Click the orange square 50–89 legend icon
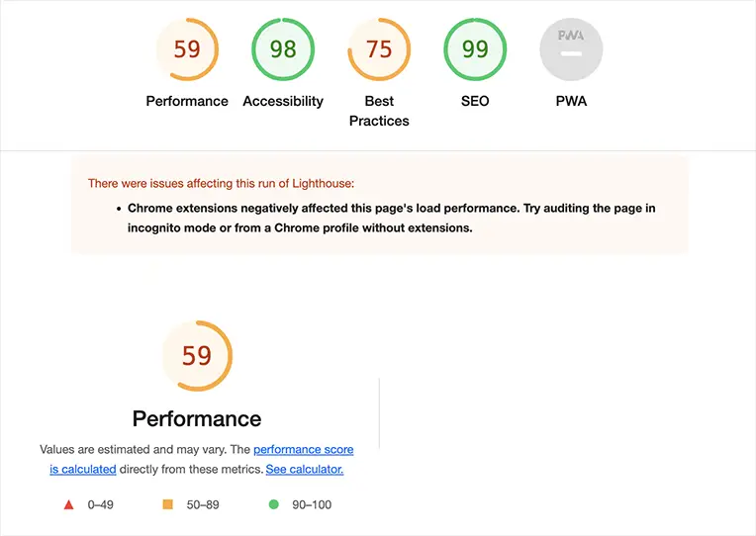Image resolution: width=756 pixels, height=536 pixels. pyautogui.click(x=167, y=504)
